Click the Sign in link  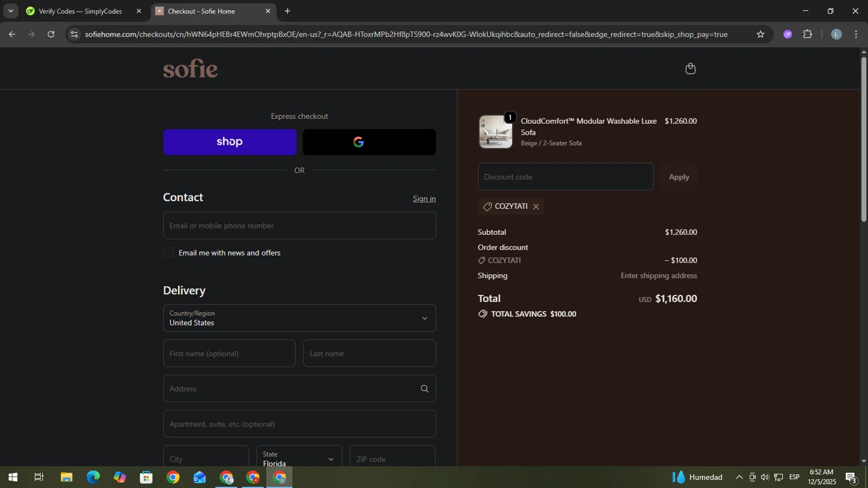tap(424, 198)
